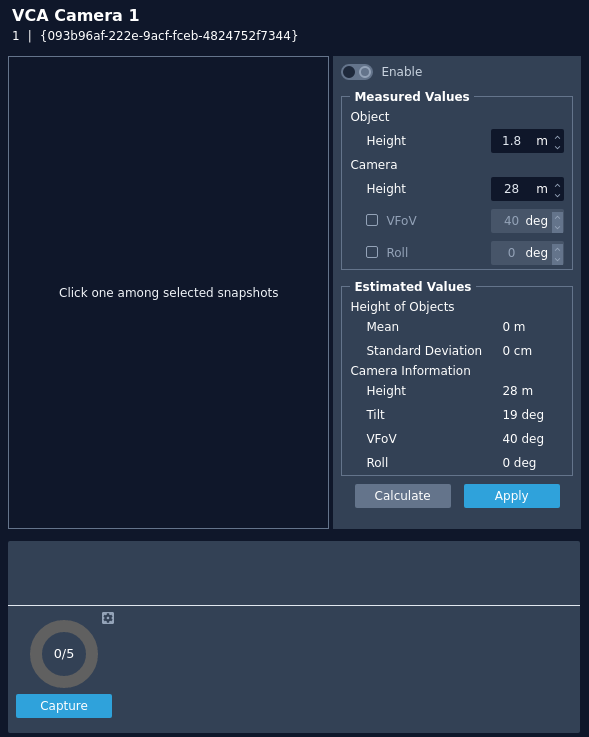The width and height of the screenshot is (589, 737).
Task: Open capture settings gear icon
Action: [x=108, y=618]
